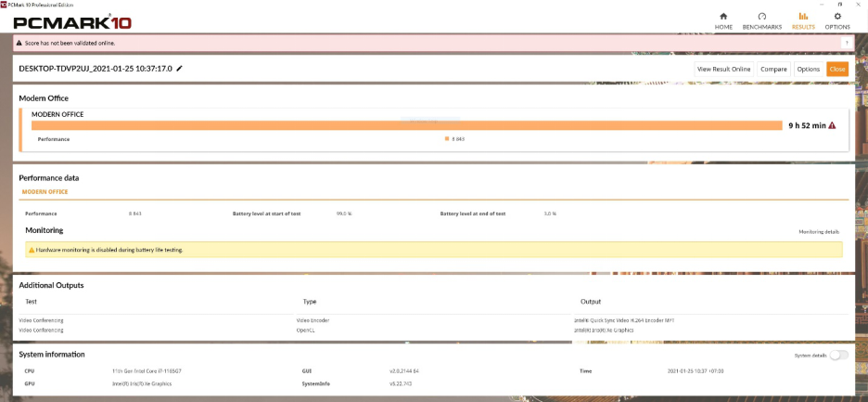Click the 9 h 52 min result value

coord(807,126)
